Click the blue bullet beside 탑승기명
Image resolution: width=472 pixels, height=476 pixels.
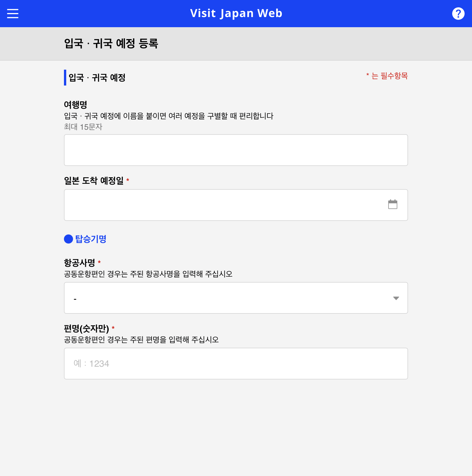(68, 239)
